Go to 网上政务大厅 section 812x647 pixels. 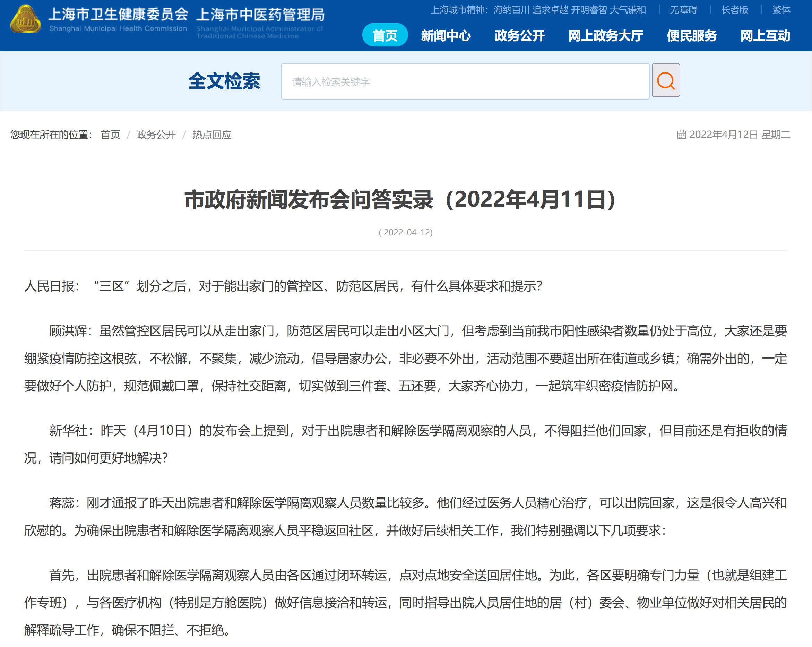point(605,35)
